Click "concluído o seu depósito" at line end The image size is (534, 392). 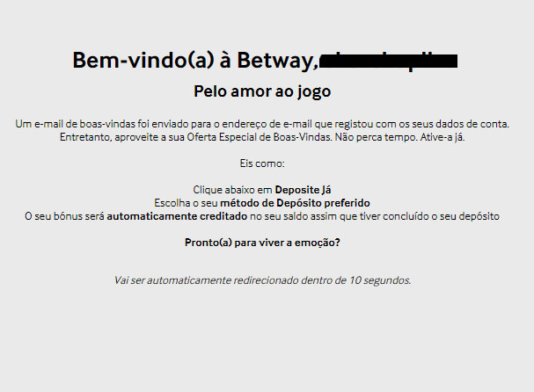pos(441,216)
